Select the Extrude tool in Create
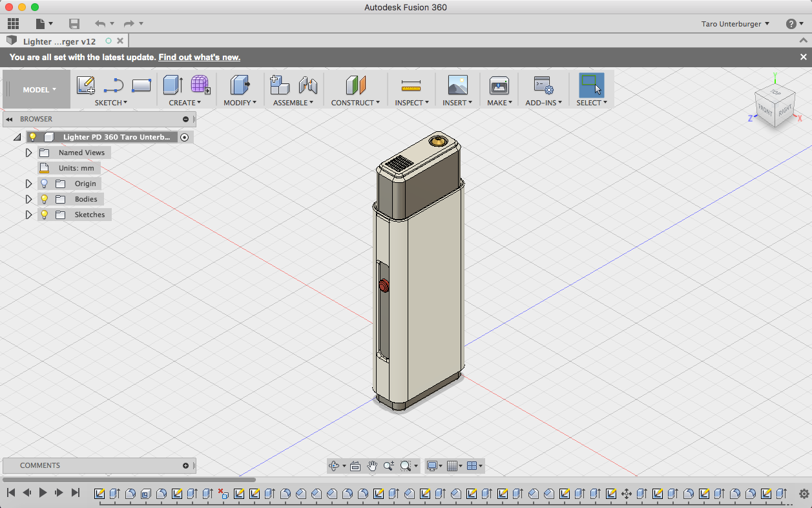This screenshot has height=508, width=812. click(x=172, y=85)
